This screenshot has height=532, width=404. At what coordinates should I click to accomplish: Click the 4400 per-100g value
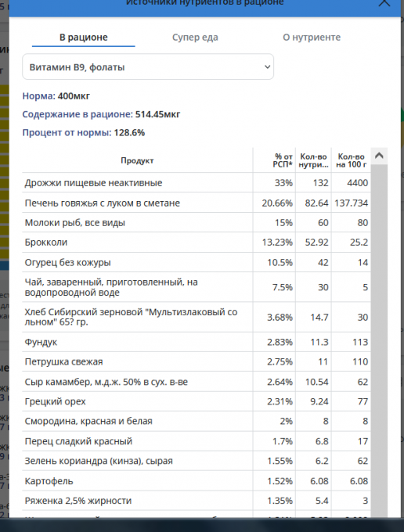[x=357, y=183]
